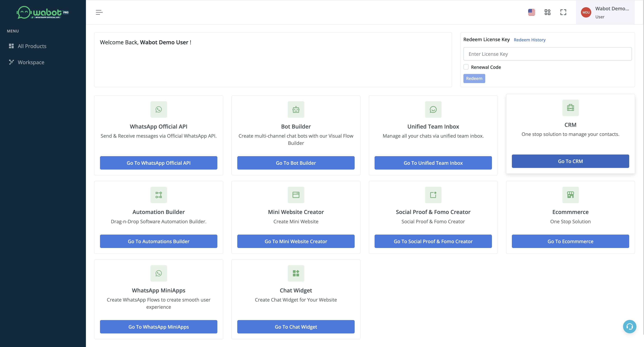
Task: Click the CRM building icon
Action: (570, 108)
